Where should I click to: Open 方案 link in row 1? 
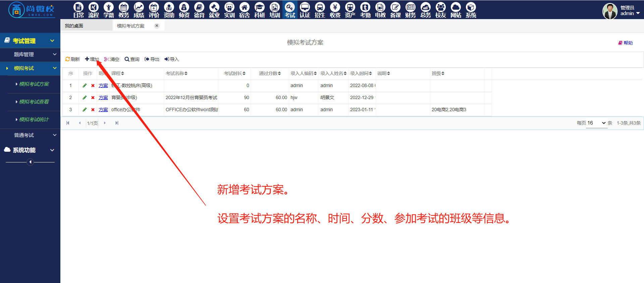[x=103, y=86]
